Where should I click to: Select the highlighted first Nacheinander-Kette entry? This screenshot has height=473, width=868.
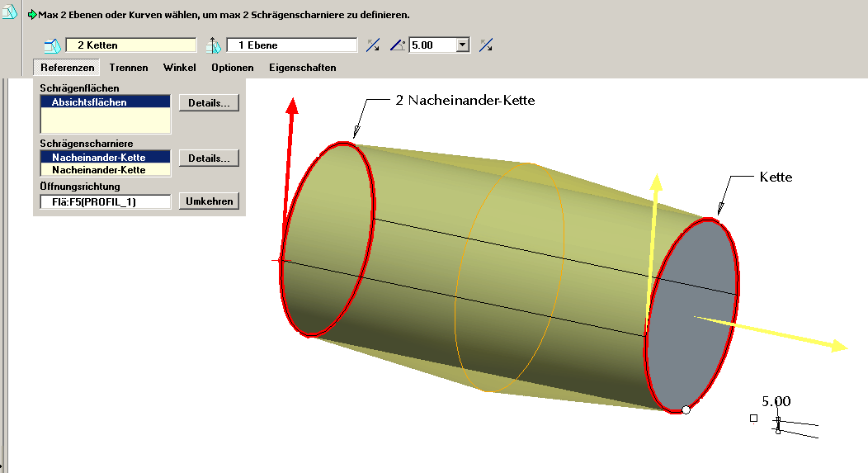pos(105,158)
